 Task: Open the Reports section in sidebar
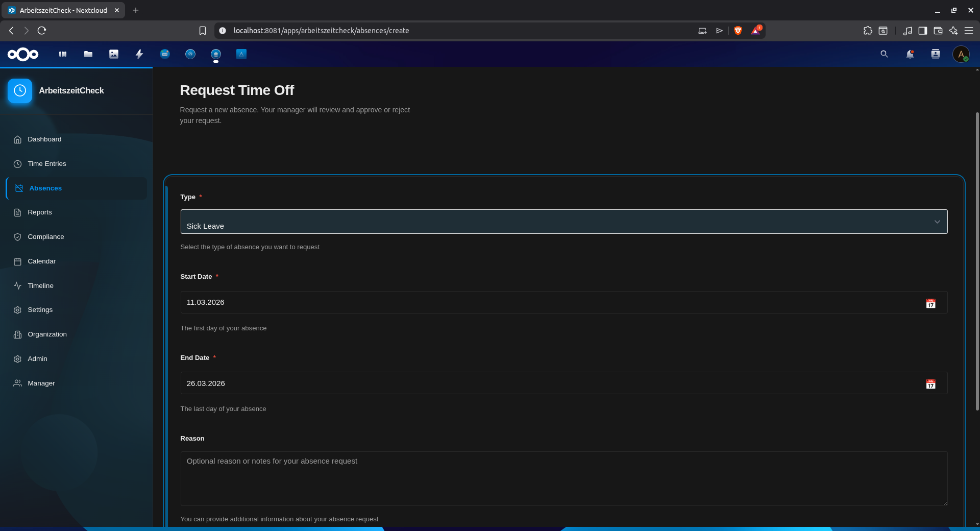click(x=40, y=212)
